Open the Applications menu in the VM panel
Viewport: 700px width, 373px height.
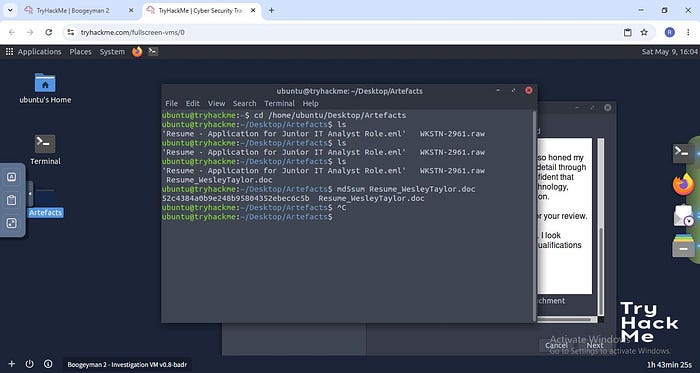[39, 52]
